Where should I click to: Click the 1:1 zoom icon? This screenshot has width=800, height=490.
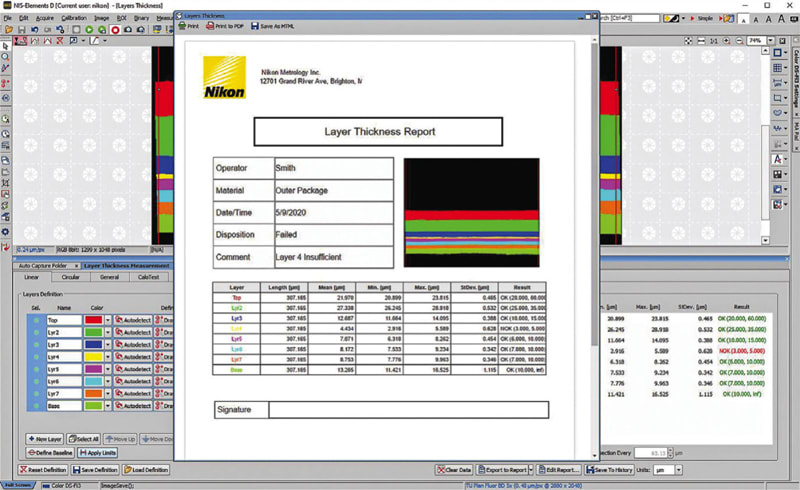coord(714,40)
